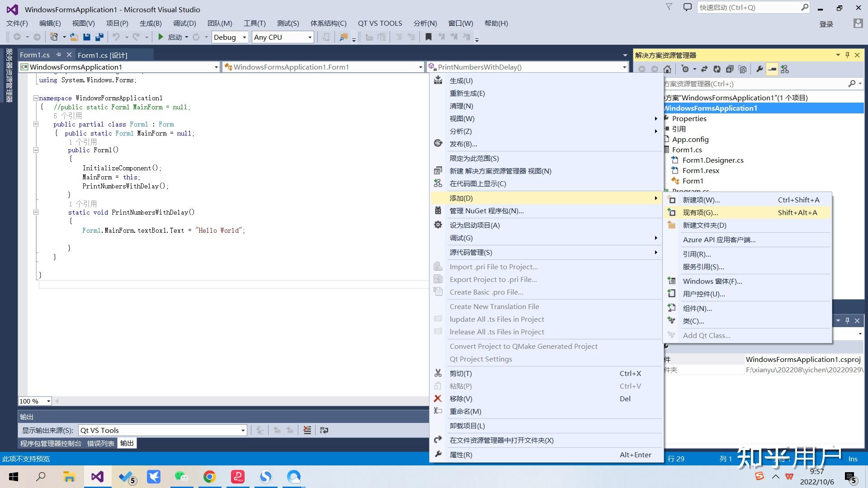
Task: Close the Form1.cs editor tab
Action: [69, 55]
